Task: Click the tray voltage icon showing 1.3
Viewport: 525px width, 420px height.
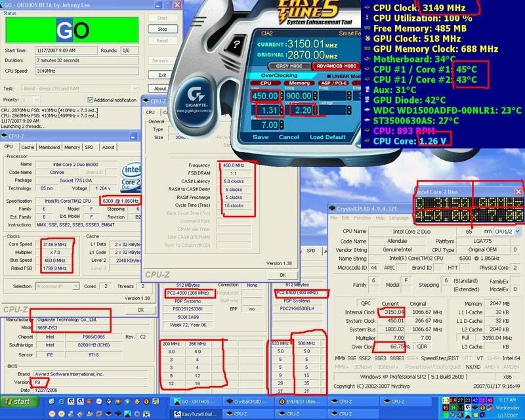Action: point(446,400)
